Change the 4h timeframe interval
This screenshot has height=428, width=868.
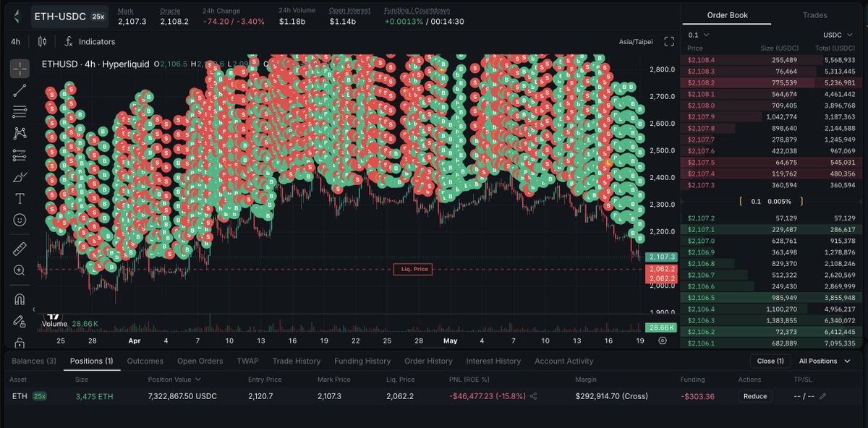point(16,42)
